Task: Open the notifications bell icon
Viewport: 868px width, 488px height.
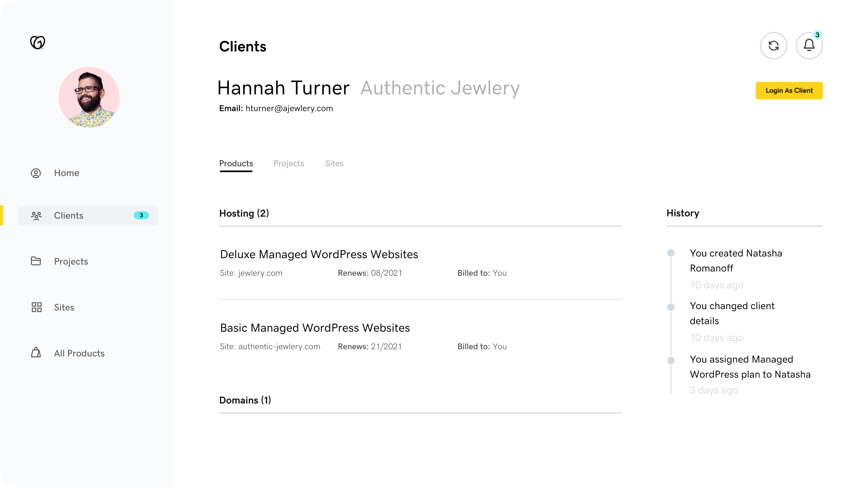Action: tap(809, 46)
